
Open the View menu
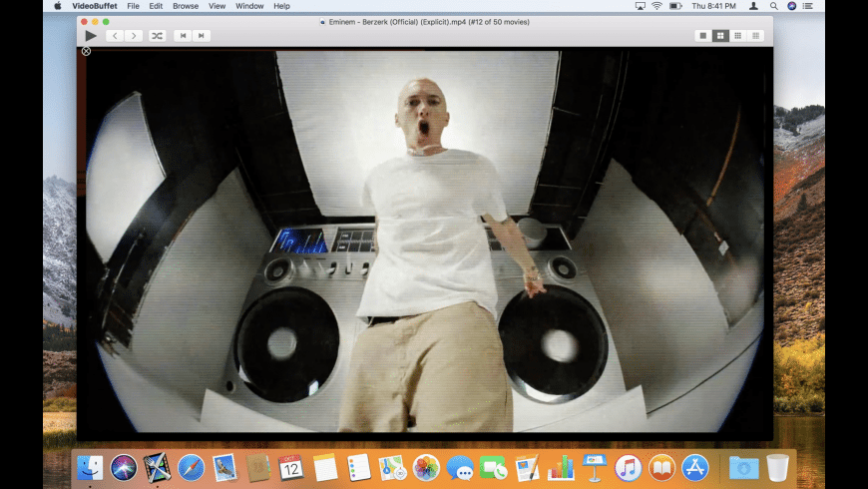(217, 6)
